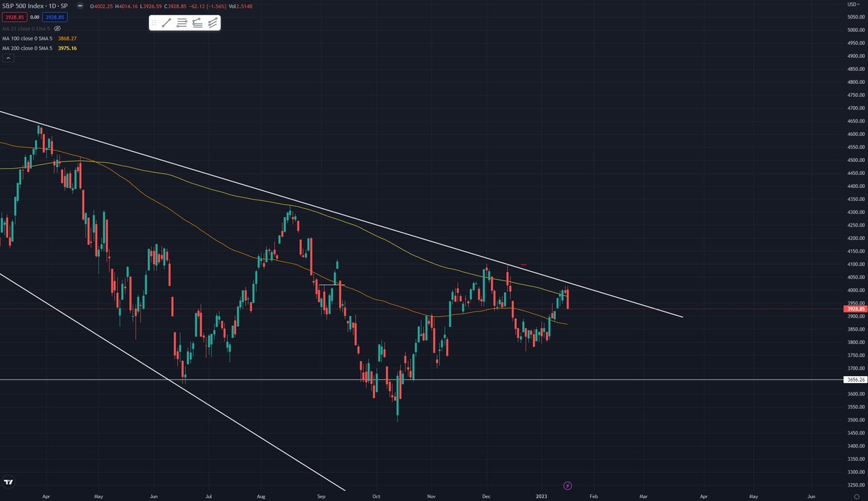Click the Oct label on time axis
Image resolution: width=868 pixels, height=501 pixels.
coord(375,497)
